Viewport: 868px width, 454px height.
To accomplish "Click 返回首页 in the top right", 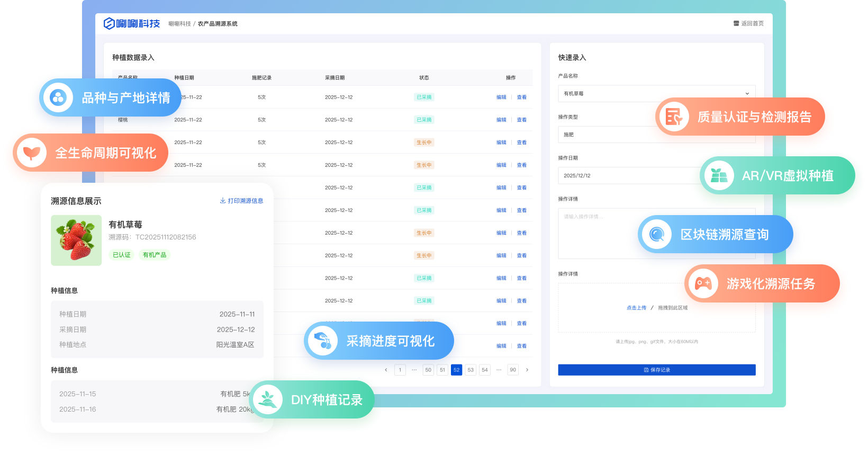I will click(x=748, y=23).
